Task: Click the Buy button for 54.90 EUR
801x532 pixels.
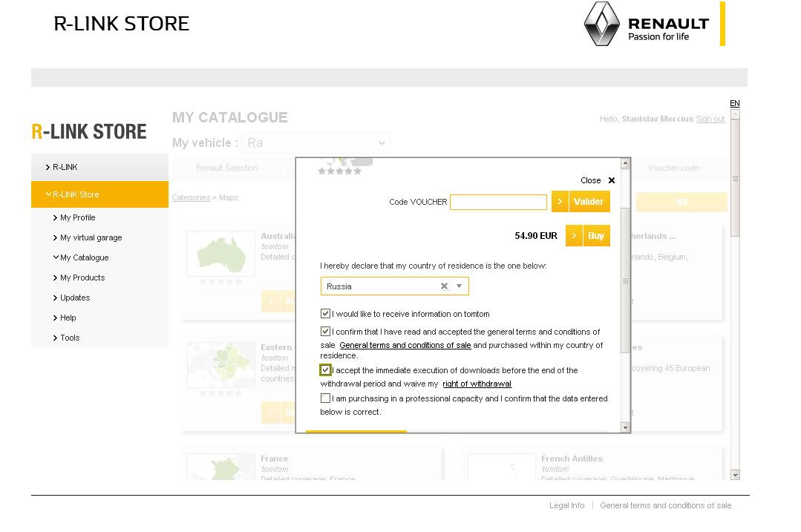Action: click(595, 236)
